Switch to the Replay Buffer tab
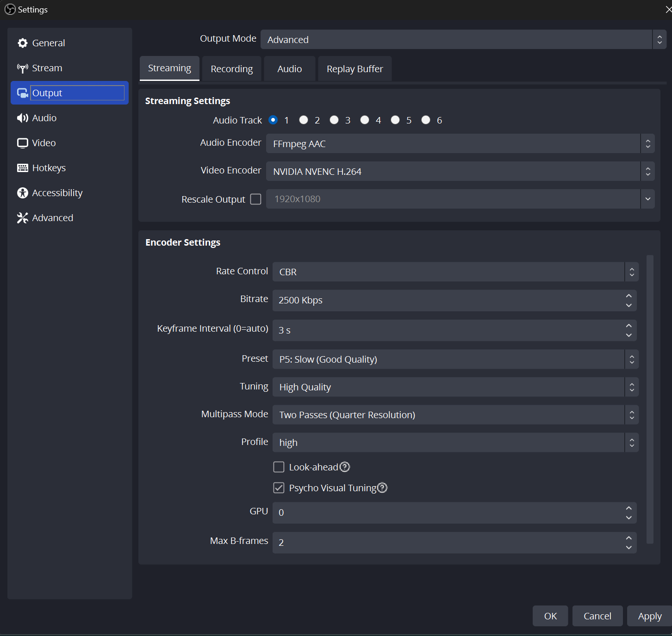The image size is (672, 636). (355, 69)
